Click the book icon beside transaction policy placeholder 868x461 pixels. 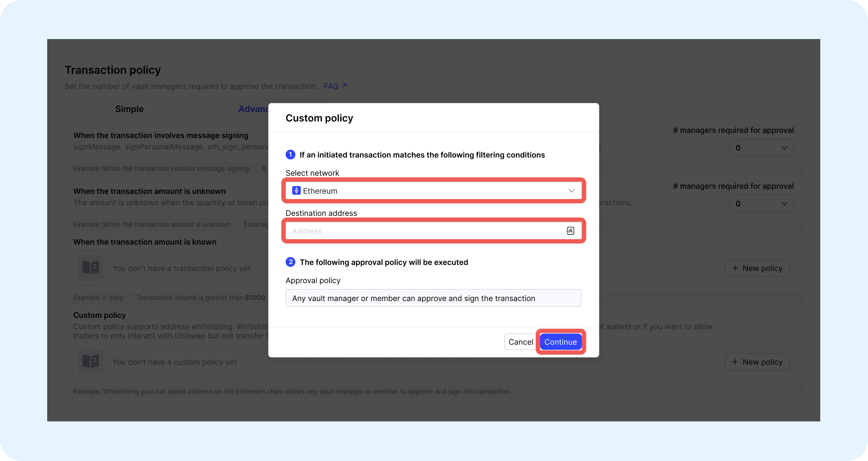click(x=90, y=268)
